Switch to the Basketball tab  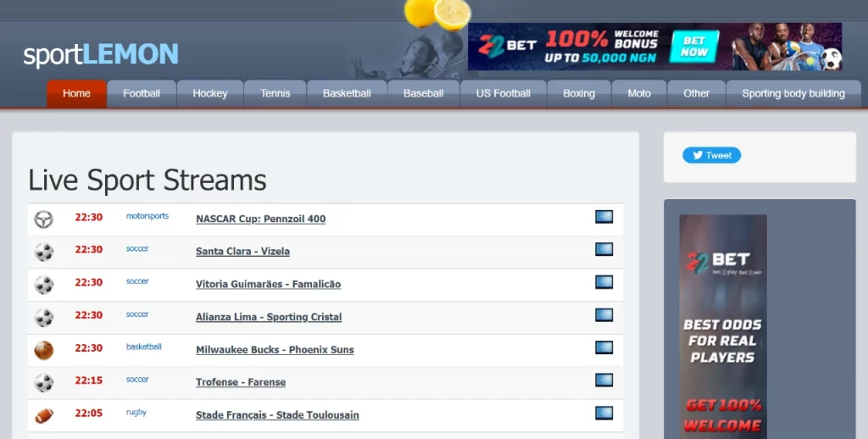tap(347, 93)
